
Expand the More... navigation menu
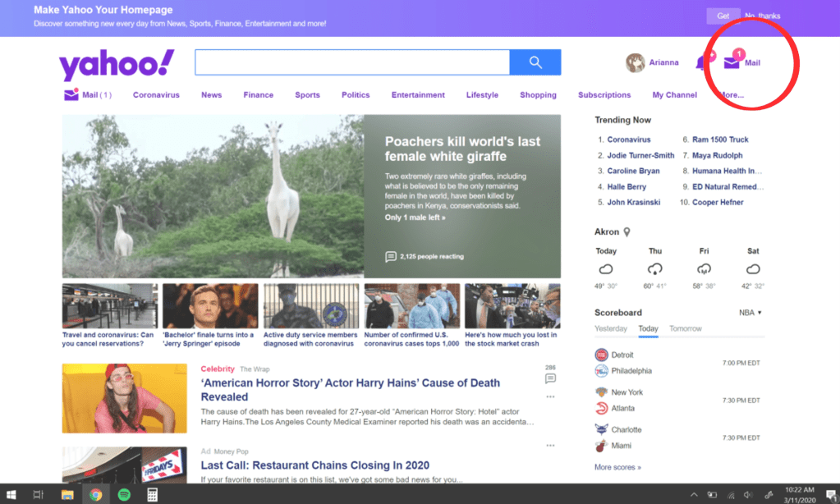point(731,95)
